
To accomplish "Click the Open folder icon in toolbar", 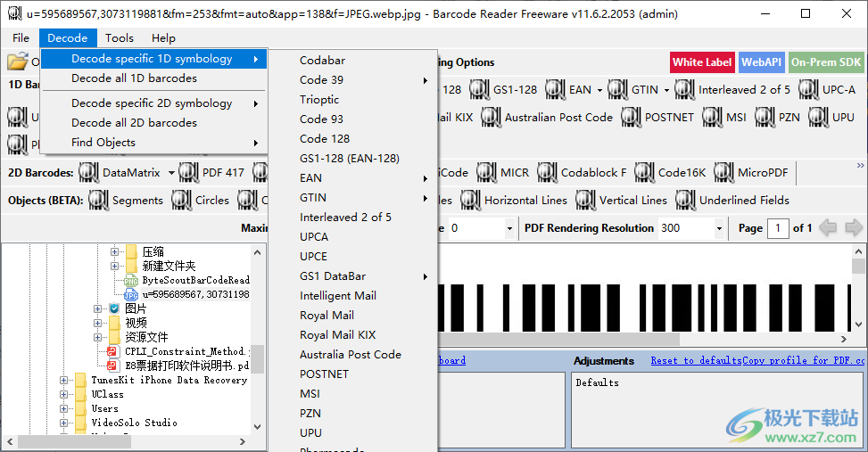I will click(18, 62).
